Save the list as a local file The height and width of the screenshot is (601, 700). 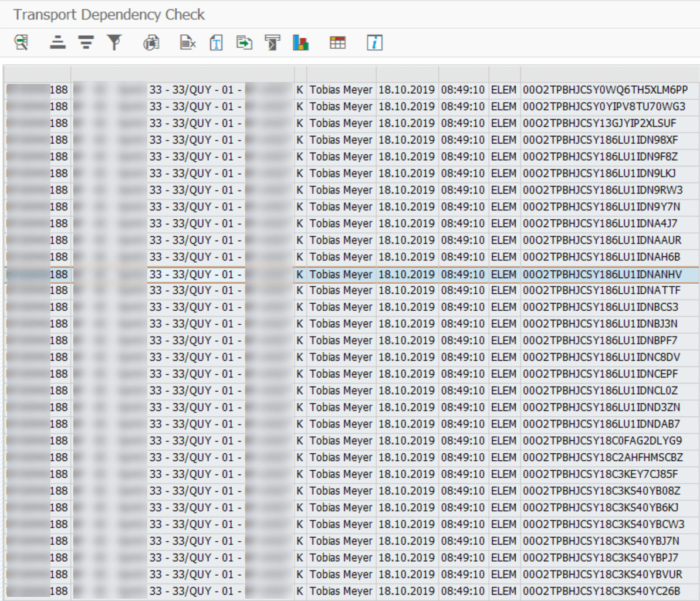pos(244,42)
